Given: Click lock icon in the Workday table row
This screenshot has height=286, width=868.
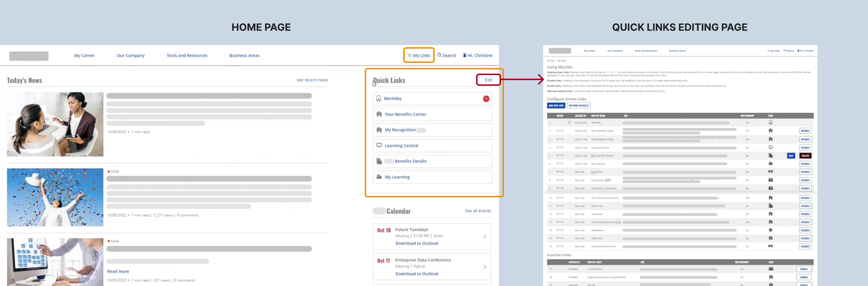Looking at the screenshot, I should coord(569,122).
